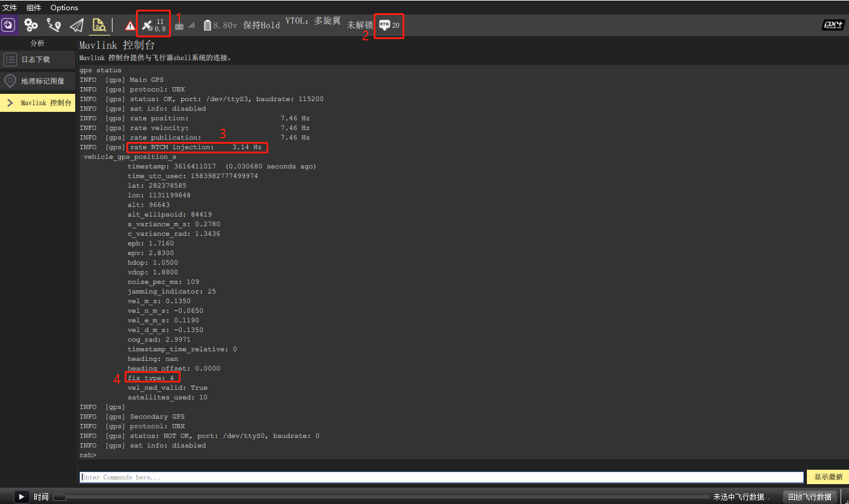
Task: Open the QGroundControl home icon
Action: pos(8,25)
